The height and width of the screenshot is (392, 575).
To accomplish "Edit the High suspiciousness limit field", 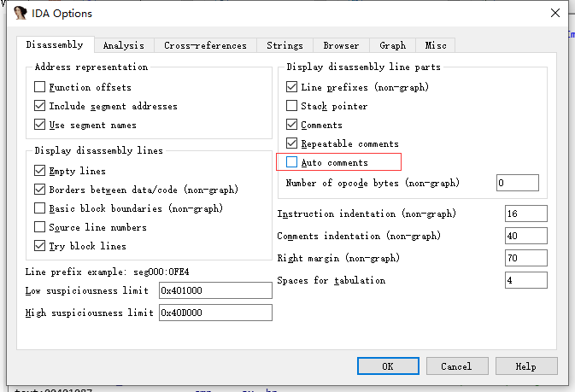I will point(215,313).
